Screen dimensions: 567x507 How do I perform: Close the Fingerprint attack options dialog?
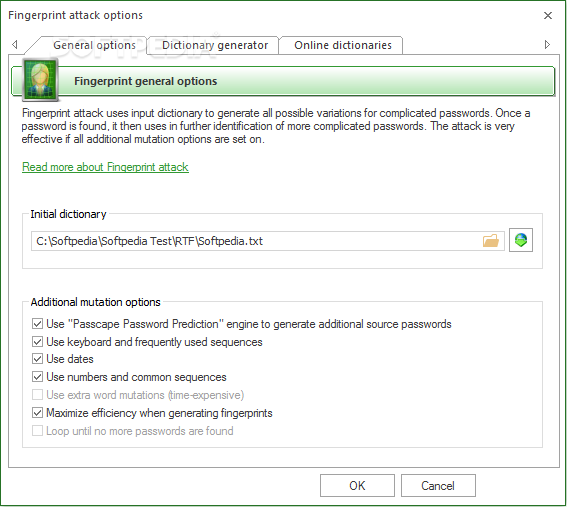pyautogui.click(x=548, y=16)
